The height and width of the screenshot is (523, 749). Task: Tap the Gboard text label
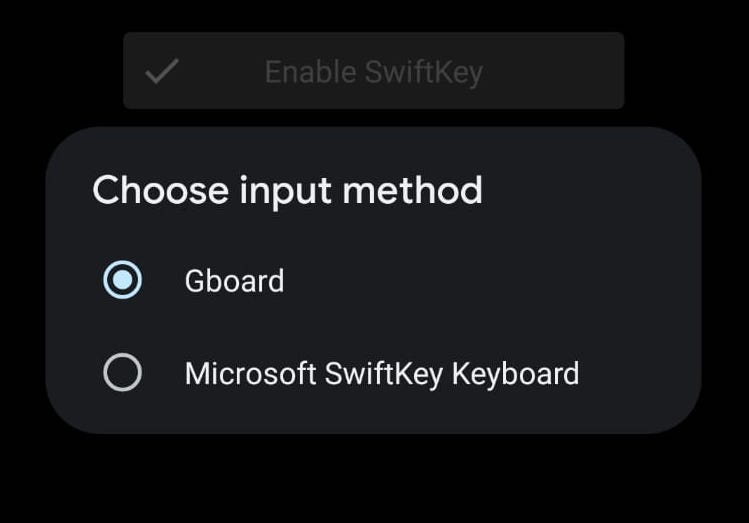pos(234,281)
